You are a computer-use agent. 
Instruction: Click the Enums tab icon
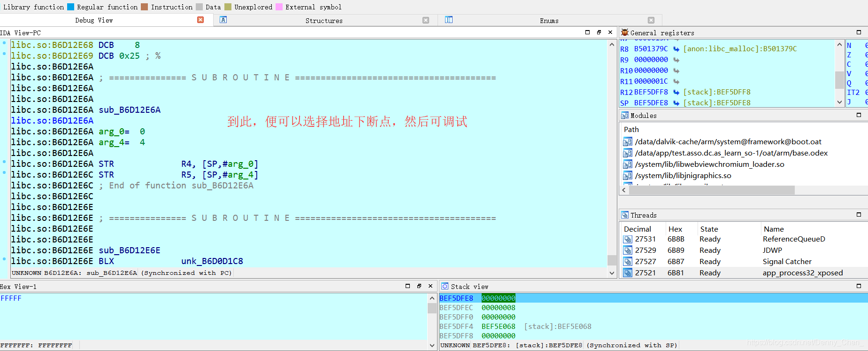tap(449, 20)
